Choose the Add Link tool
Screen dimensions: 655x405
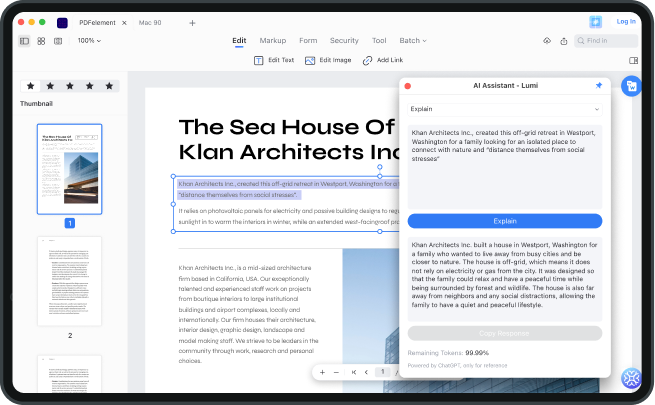pyautogui.click(x=383, y=60)
